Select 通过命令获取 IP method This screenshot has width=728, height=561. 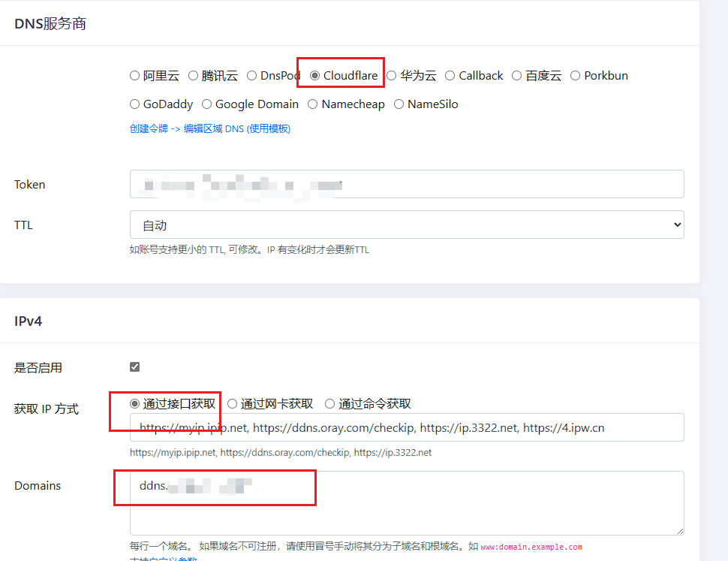[330, 404]
